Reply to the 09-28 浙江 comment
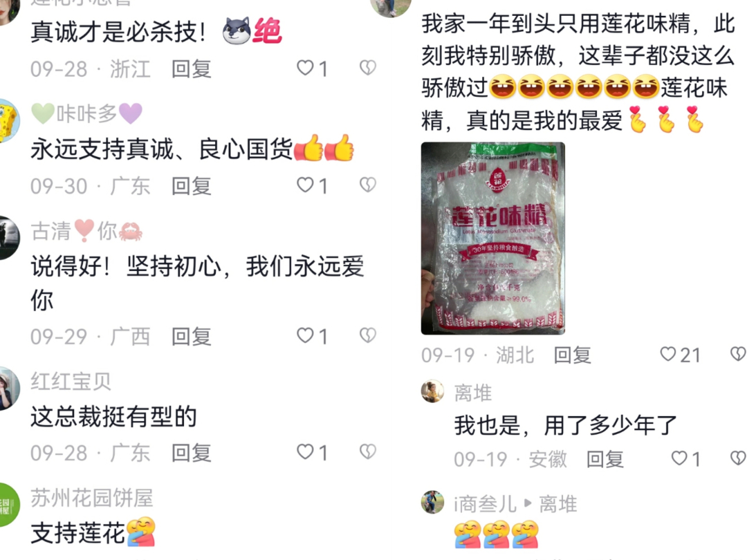The width and height of the screenshot is (747, 560). click(x=192, y=69)
